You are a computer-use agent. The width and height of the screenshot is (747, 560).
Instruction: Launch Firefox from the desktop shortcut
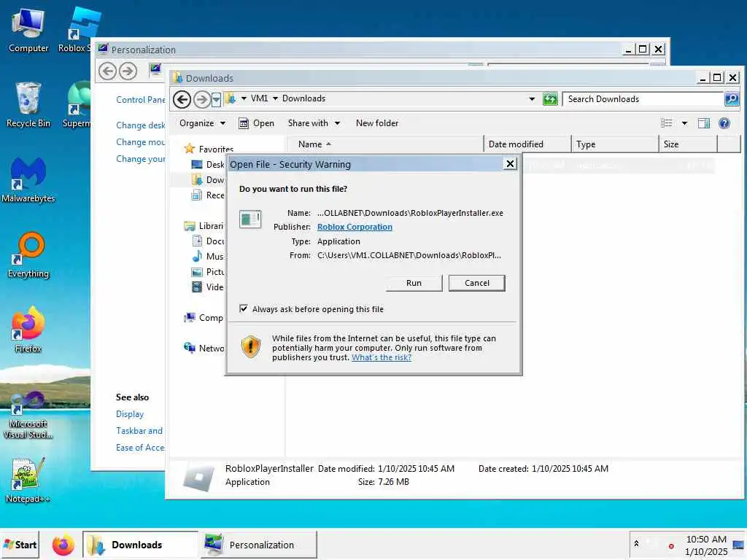(x=28, y=330)
